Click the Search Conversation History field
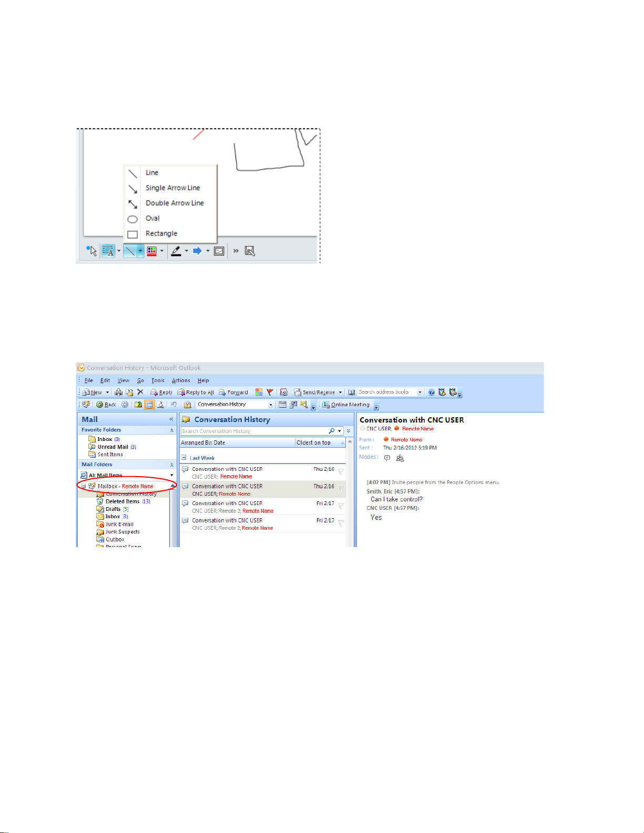 (x=254, y=431)
